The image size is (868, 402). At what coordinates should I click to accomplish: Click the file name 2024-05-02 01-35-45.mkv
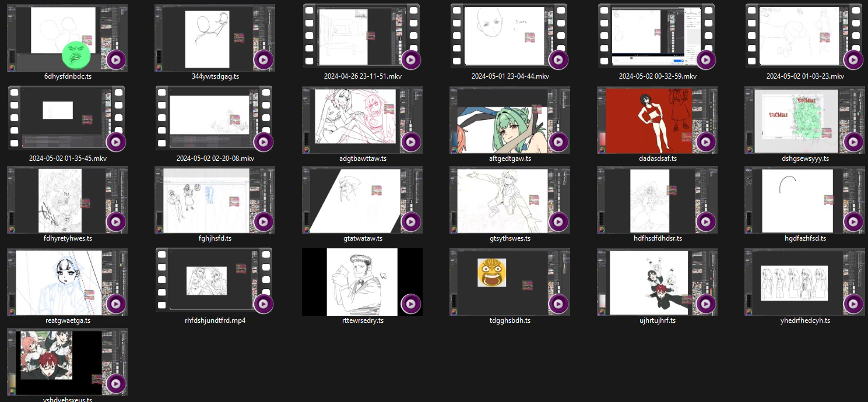tap(68, 158)
